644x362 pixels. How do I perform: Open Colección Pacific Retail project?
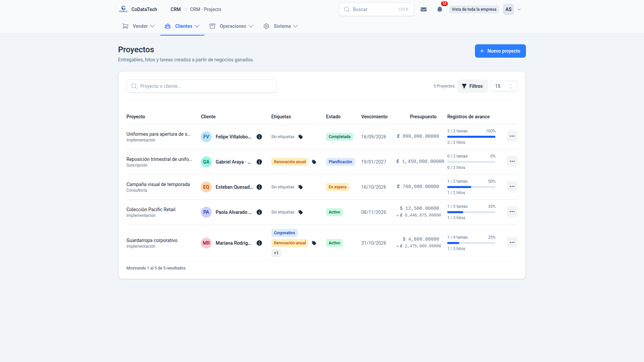pyautogui.click(x=151, y=209)
